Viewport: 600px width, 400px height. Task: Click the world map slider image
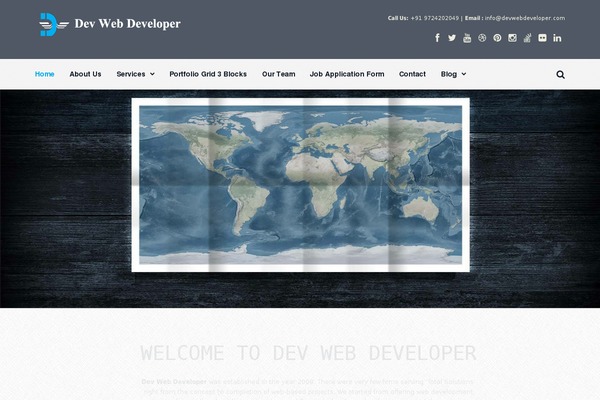[300, 185]
